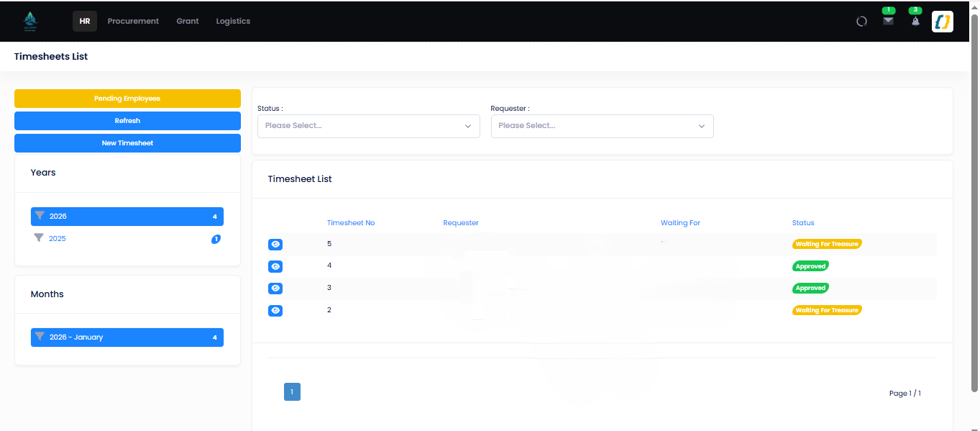Open the Procurement menu
The height and width of the screenshot is (431, 980).
[x=133, y=22]
